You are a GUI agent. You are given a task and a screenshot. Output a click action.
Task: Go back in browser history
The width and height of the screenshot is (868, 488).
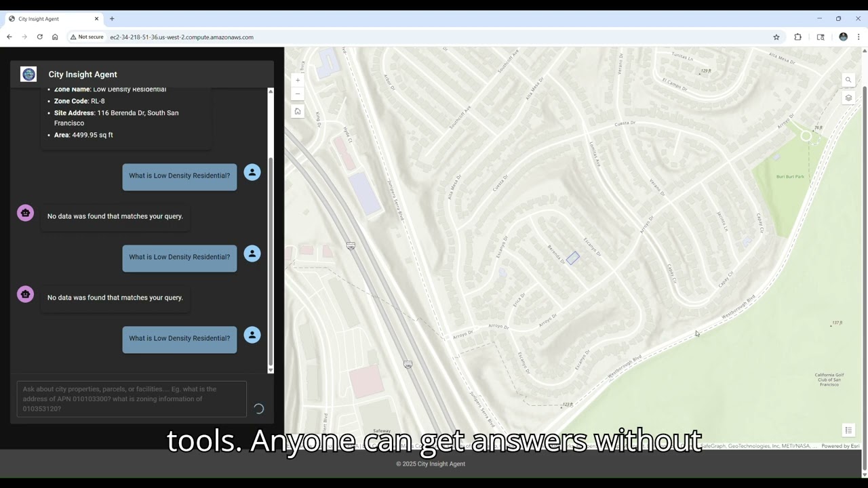(x=9, y=37)
